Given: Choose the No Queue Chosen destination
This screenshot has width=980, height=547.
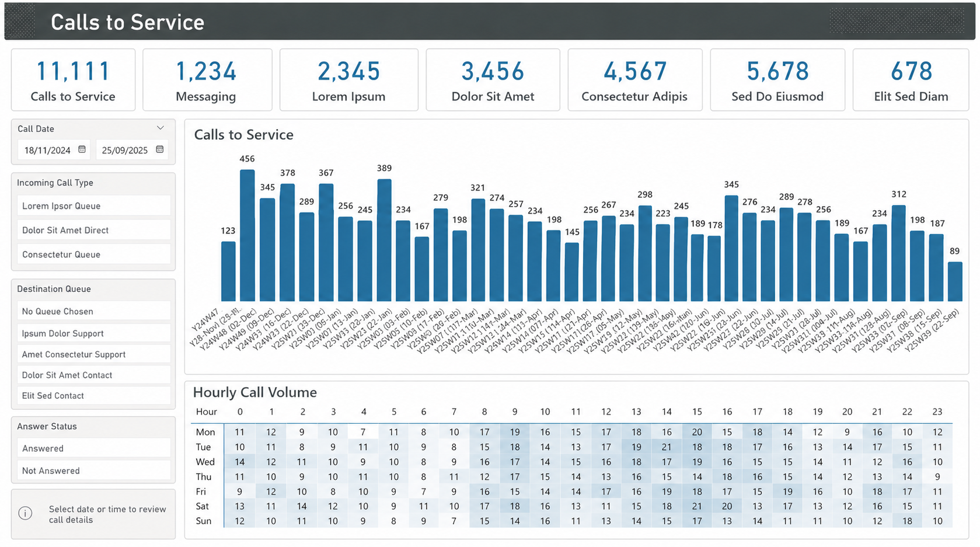Looking at the screenshot, I should click(93, 311).
